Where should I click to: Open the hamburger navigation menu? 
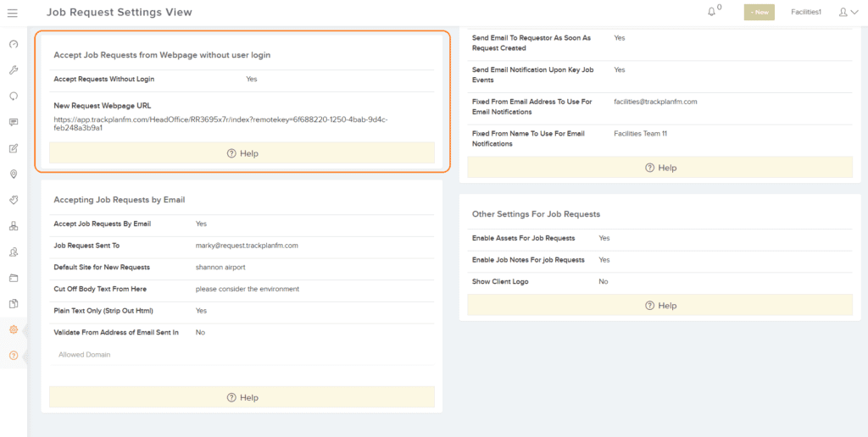point(12,12)
